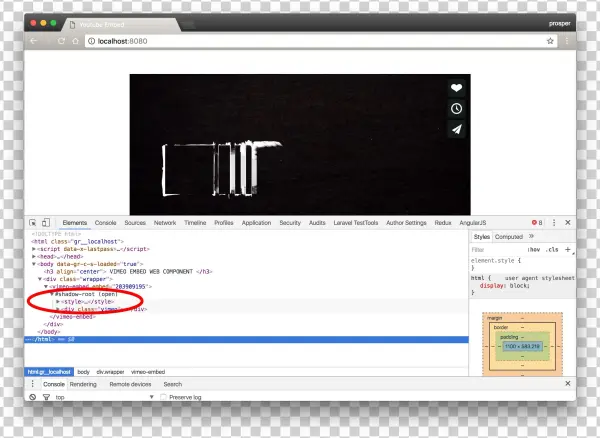The image size is (600, 438).
Task: Open the Computed styles tab
Action: click(509, 237)
